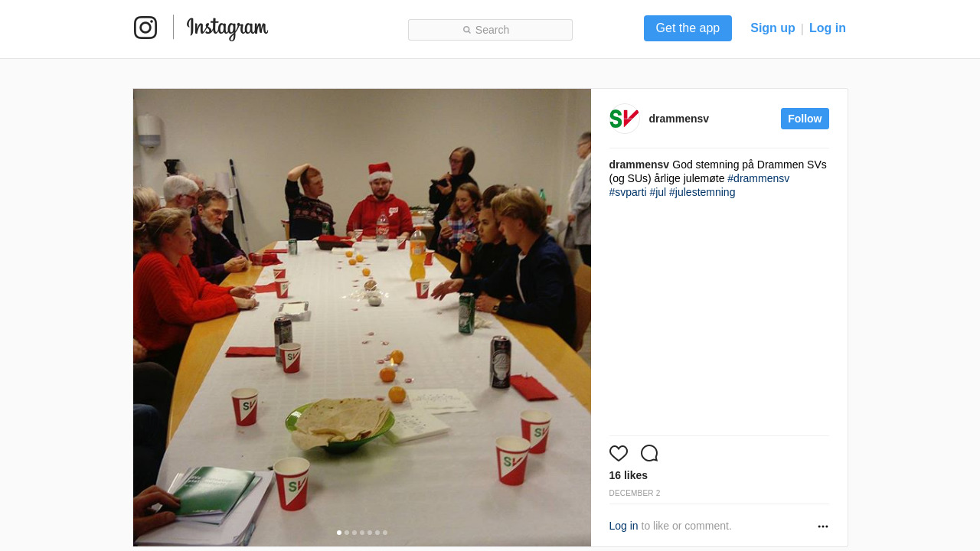Open the Sign up link
The image size is (980, 551).
pyautogui.click(x=773, y=28)
